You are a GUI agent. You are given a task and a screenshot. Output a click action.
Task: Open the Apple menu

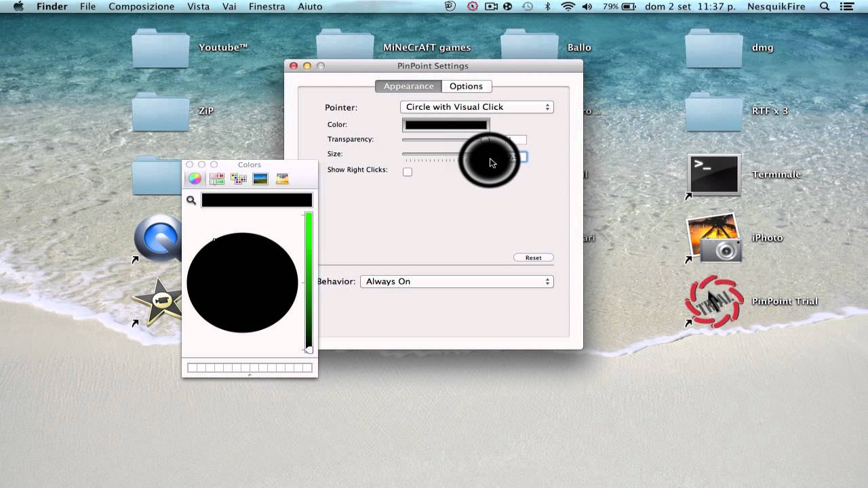coord(18,6)
